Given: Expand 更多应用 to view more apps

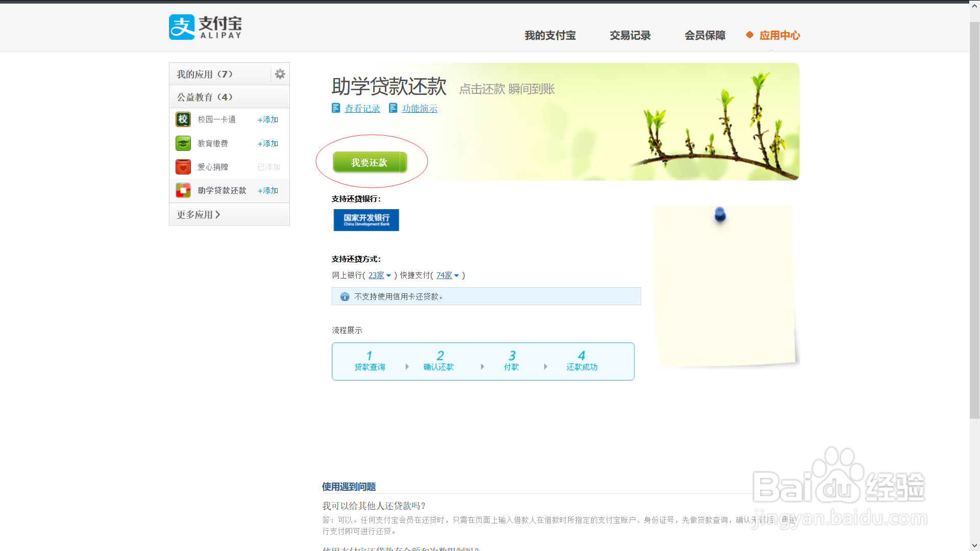Looking at the screenshot, I should tap(198, 214).
